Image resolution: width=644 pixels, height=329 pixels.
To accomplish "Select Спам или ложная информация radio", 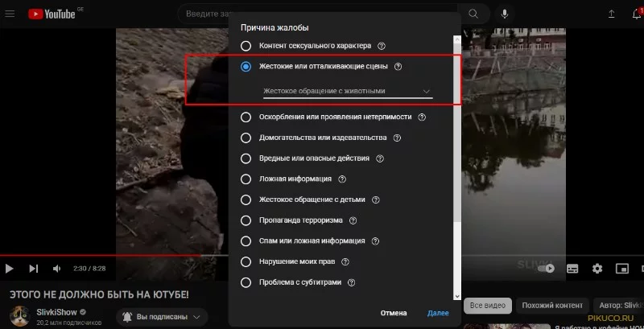I will click(246, 241).
